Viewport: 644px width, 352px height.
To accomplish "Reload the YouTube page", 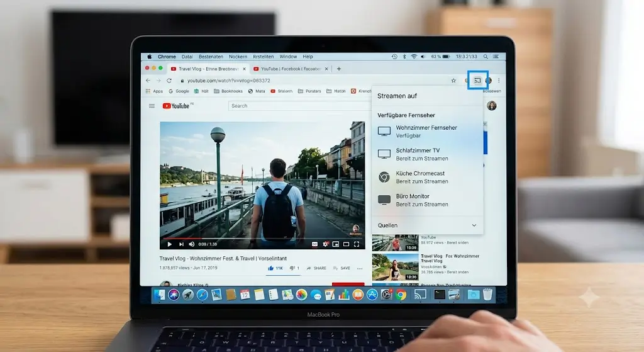I will pyautogui.click(x=169, y=81).
